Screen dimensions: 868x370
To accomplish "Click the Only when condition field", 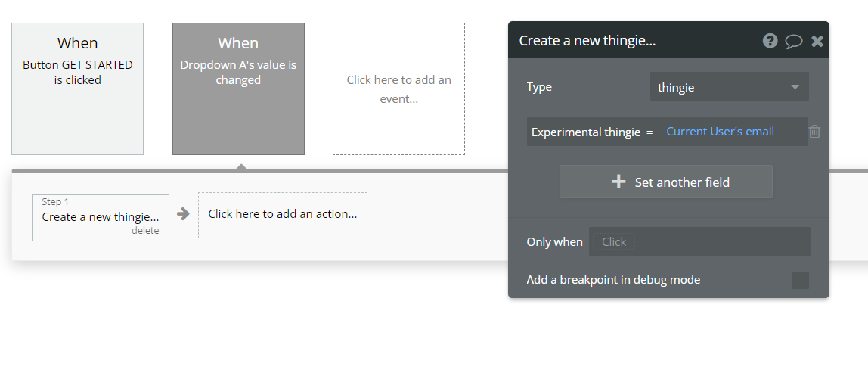I will point(699,242).
